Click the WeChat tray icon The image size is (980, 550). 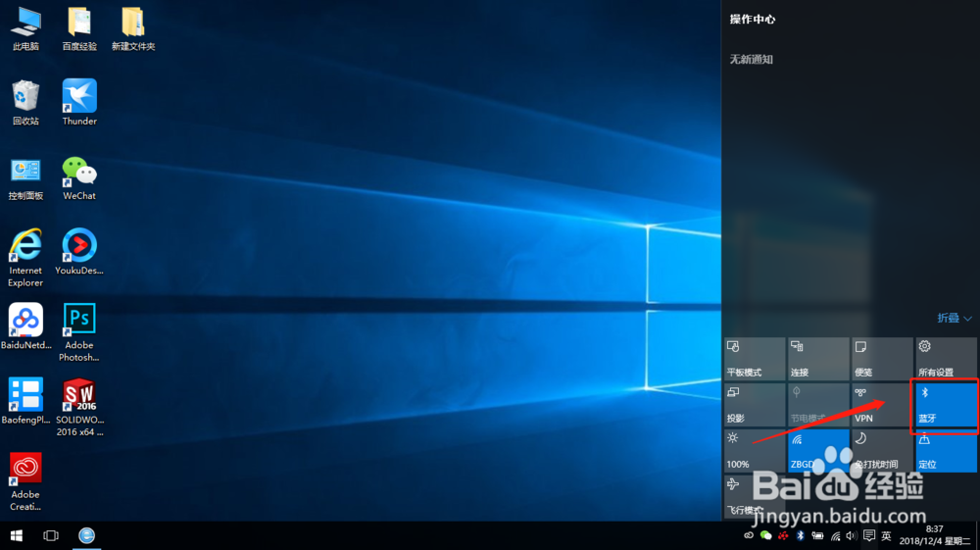pyautogui.click(x=765, y=535)
